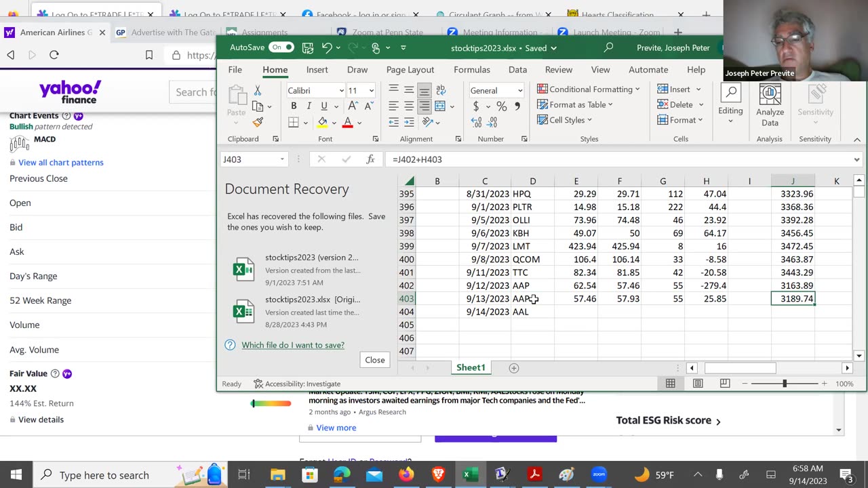This screenshot has height=488, width=868.
Task: Open the Cell Styles dropdown
Action: click(x=565, y=120)
